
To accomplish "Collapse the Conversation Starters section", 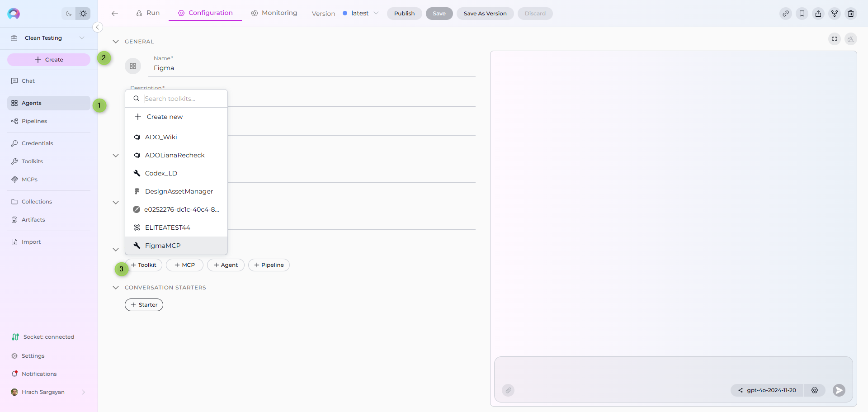I will pos(116,288).
